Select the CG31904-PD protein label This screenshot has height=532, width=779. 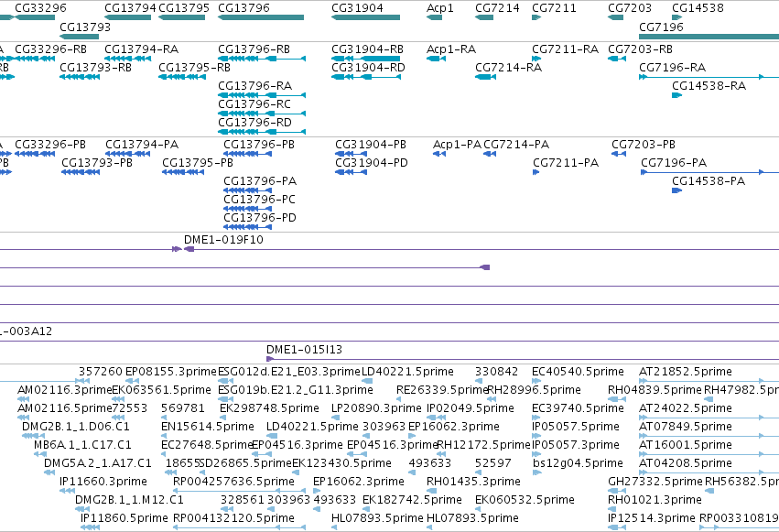[372, 163]
